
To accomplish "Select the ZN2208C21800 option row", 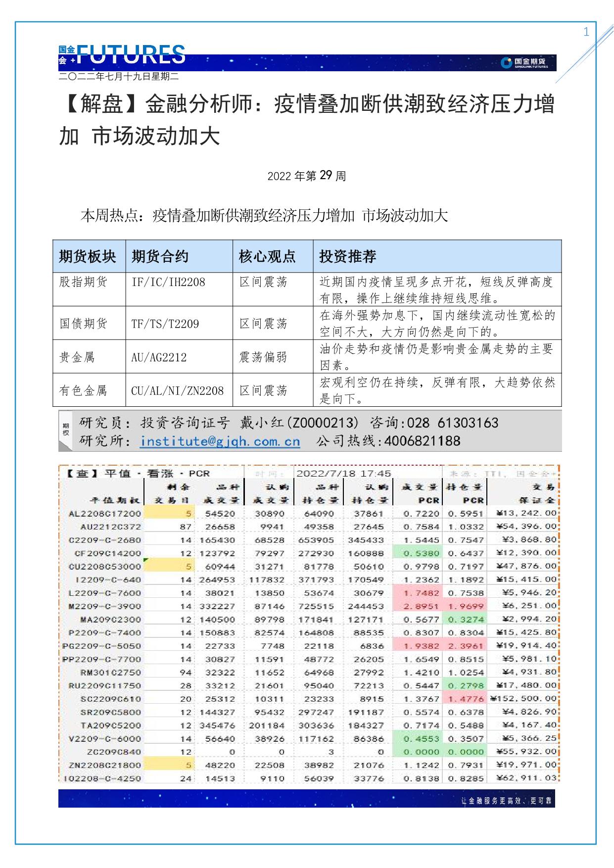I will pyautogui.click(x=309, y=765).
